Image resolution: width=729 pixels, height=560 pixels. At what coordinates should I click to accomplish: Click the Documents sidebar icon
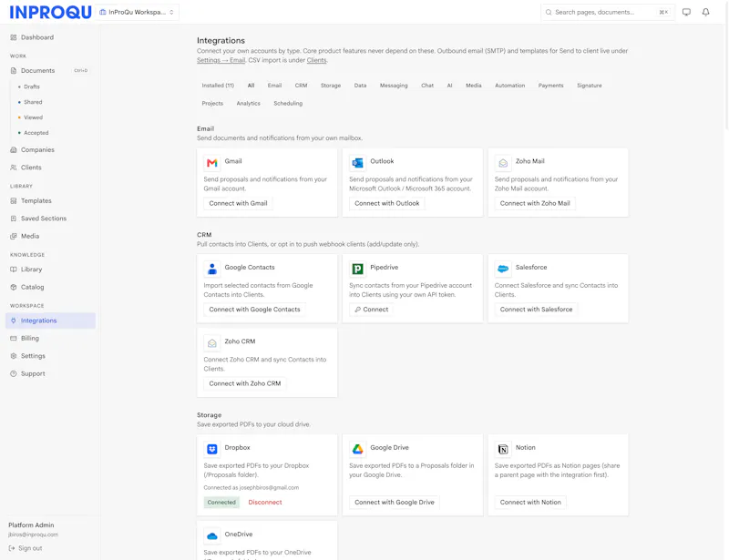14,71
